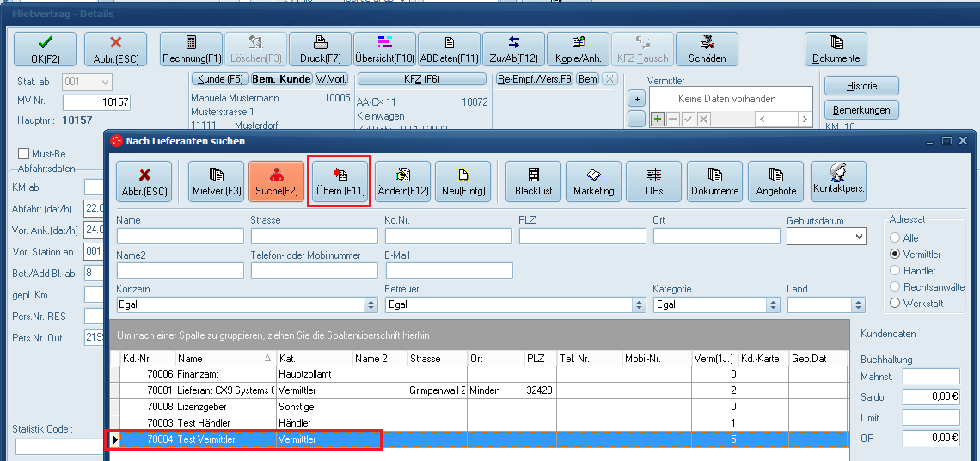980x461 pixels.
Task: Select the Alle radio button
Action: (x=895, y=238)
